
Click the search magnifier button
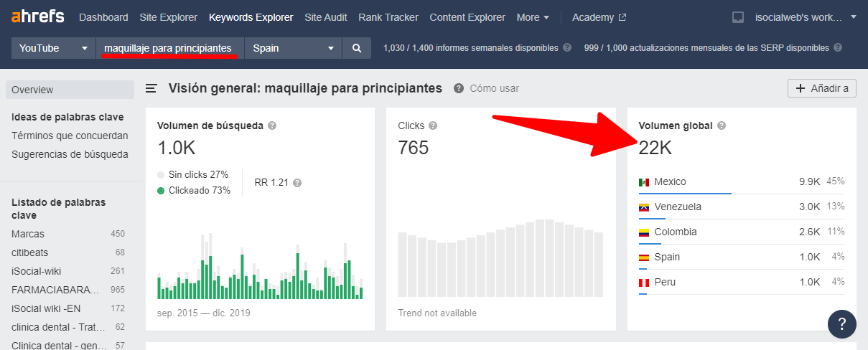pyautogui.click(x=357, y=48)
